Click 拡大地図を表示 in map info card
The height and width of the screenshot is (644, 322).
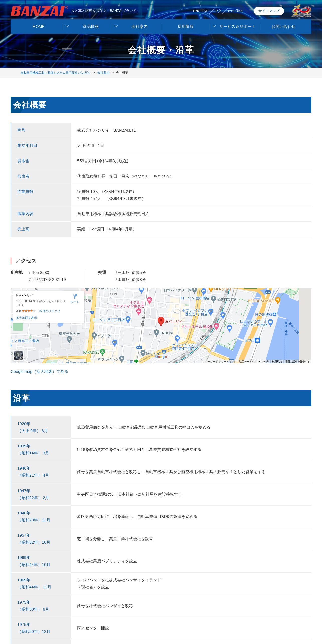[x=26, y=318]
